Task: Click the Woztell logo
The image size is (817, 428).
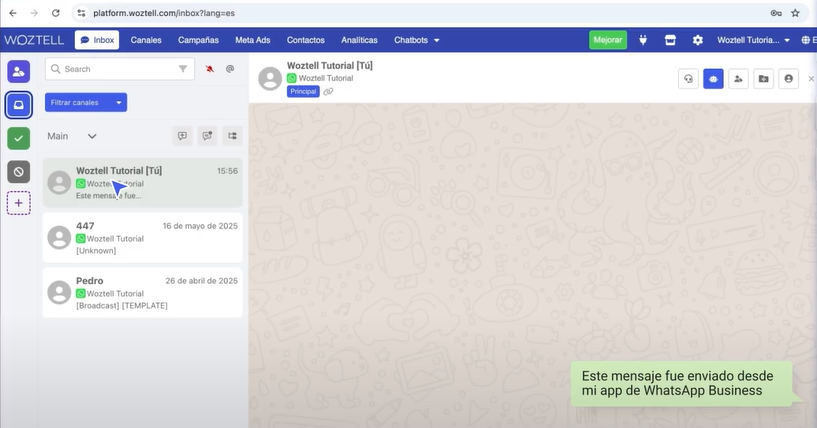Action: [x=34, y=40]
